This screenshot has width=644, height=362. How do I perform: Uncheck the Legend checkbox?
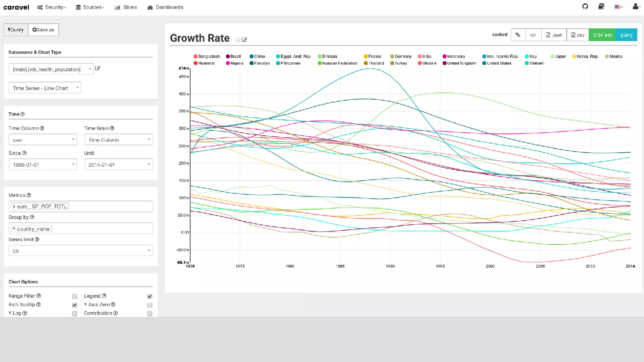click(150, 296)
